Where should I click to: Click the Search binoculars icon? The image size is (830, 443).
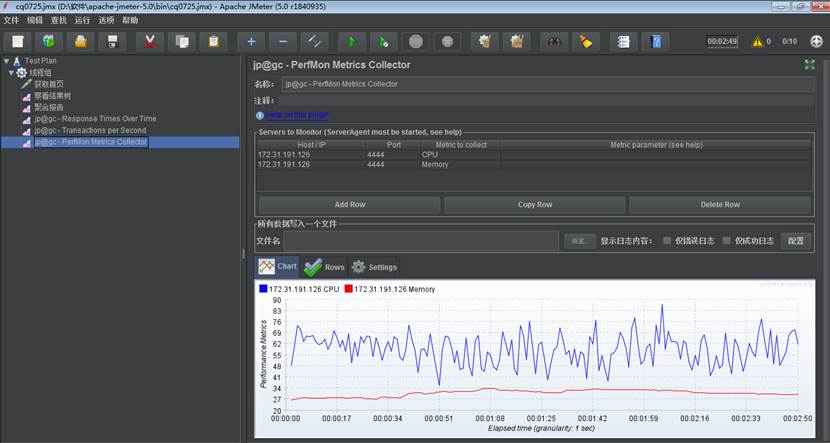[x=551, y=41]
